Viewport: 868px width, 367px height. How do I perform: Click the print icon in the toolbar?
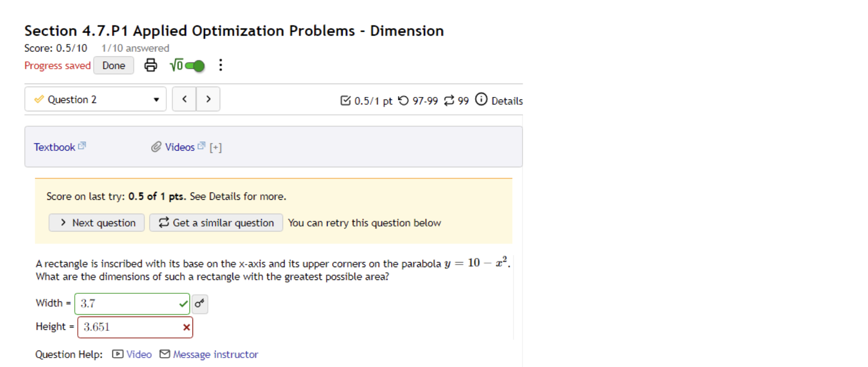[150, 65]
